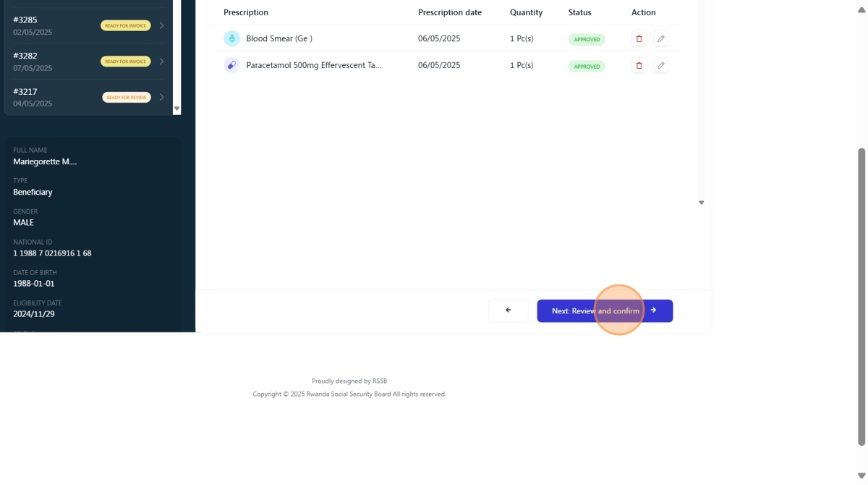This screenshot has height=485, width=868.
Task: Click date 07/05/2025 under claim #3282
Action: click(33, 68)
